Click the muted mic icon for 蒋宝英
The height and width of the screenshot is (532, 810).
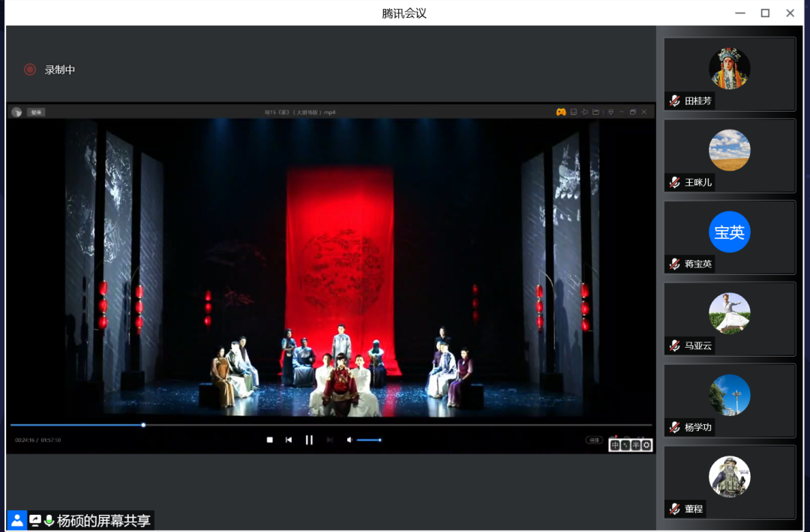pos(675,264)
